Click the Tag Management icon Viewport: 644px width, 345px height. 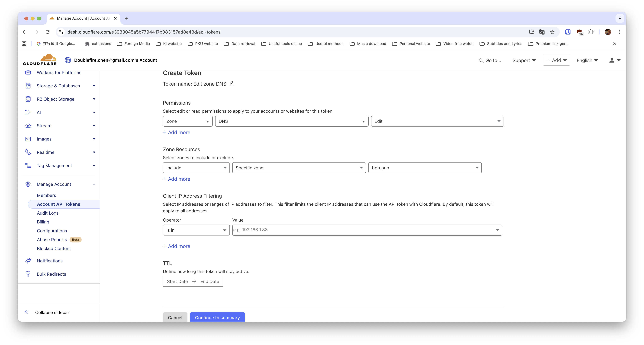pyautogui.click(x=28, y=166)
